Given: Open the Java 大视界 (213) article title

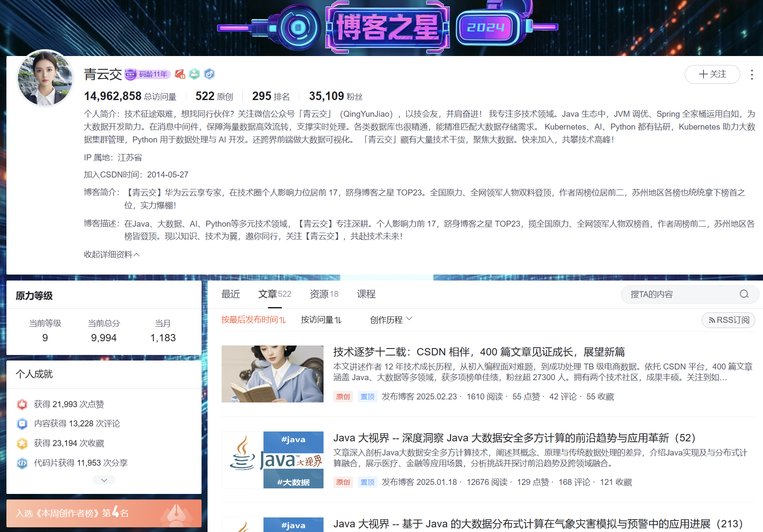Looking at the screenshot, I should pos(538,524).
